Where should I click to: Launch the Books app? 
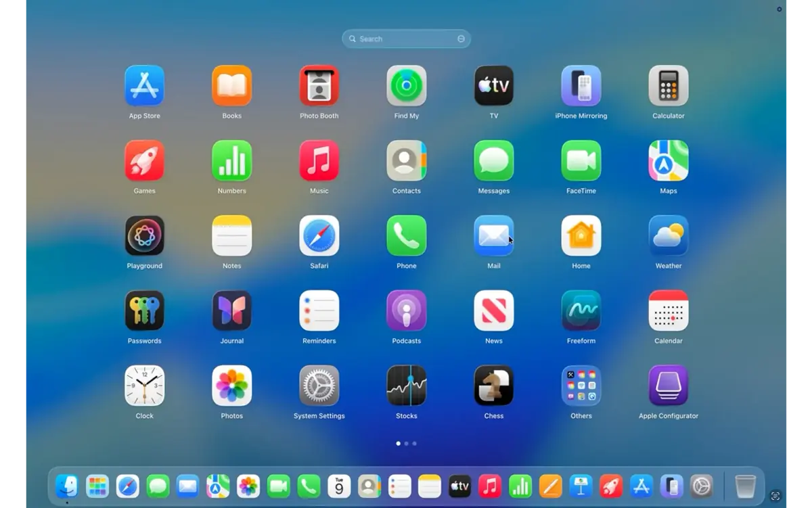pyautogui.click(x=231, y=86)
